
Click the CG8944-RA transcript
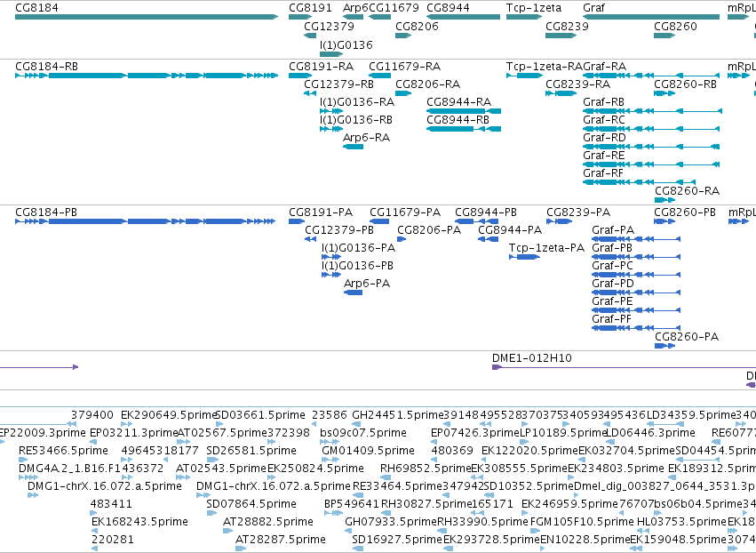point(464,111)
